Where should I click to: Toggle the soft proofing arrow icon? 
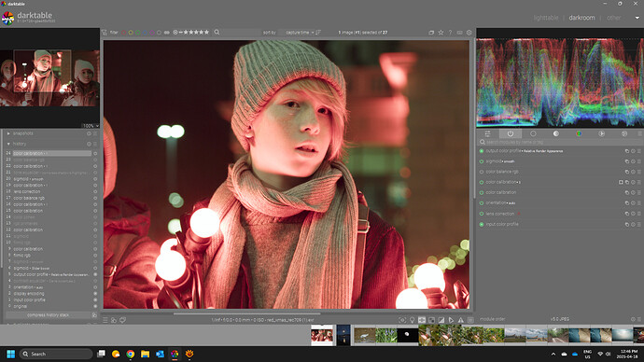point(451,320)
